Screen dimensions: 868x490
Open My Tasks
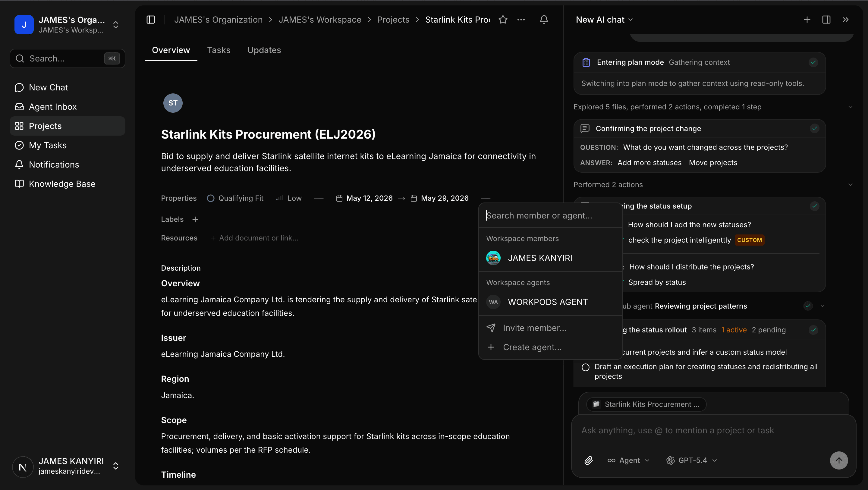(68, 145)
